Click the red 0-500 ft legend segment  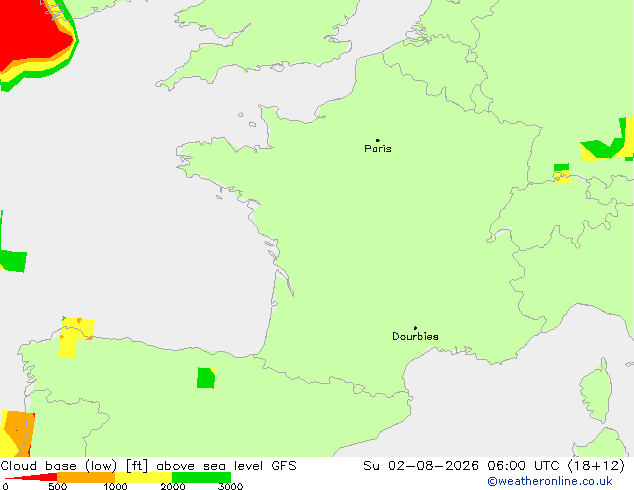[x=32, y=477]
